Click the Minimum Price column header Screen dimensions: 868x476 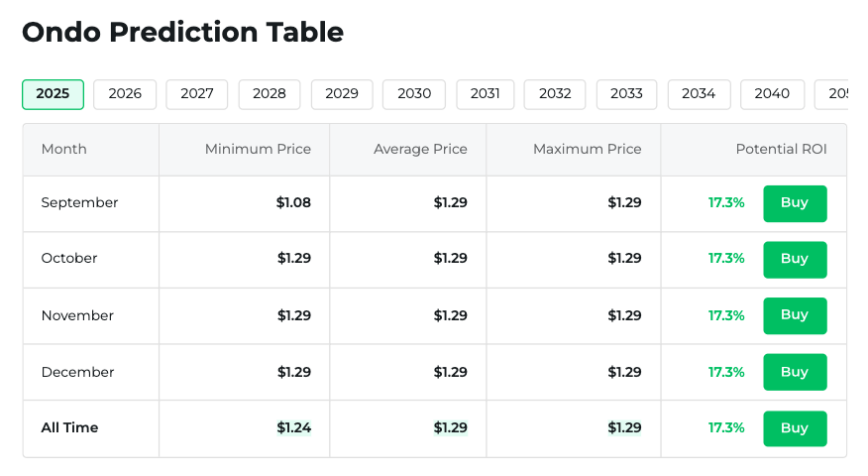pos(258,150)
